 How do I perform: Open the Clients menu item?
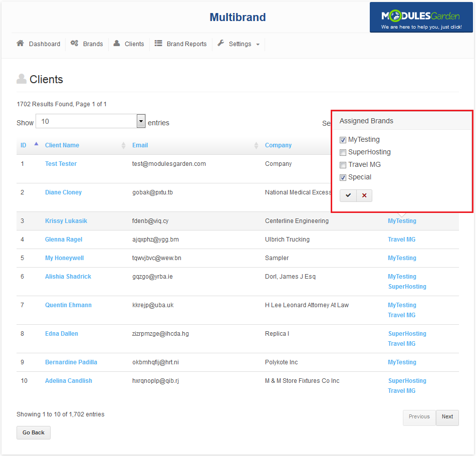(129, 44)
